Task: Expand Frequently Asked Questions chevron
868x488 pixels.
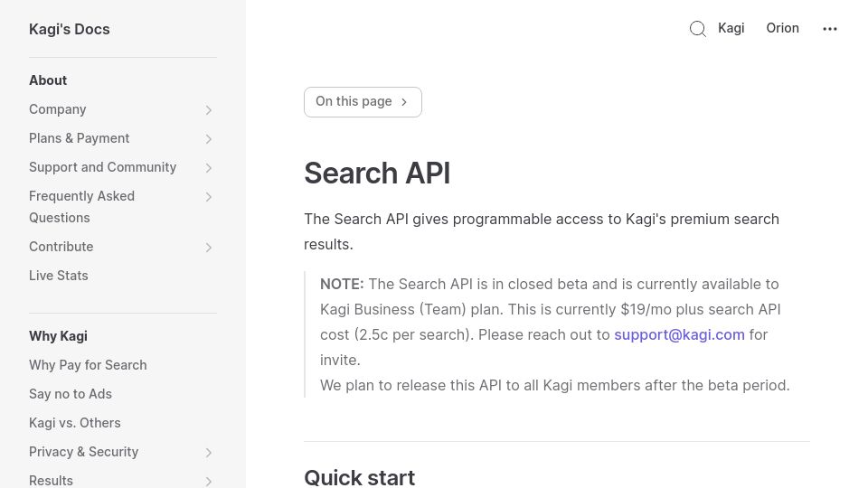Action: point(209,196)
